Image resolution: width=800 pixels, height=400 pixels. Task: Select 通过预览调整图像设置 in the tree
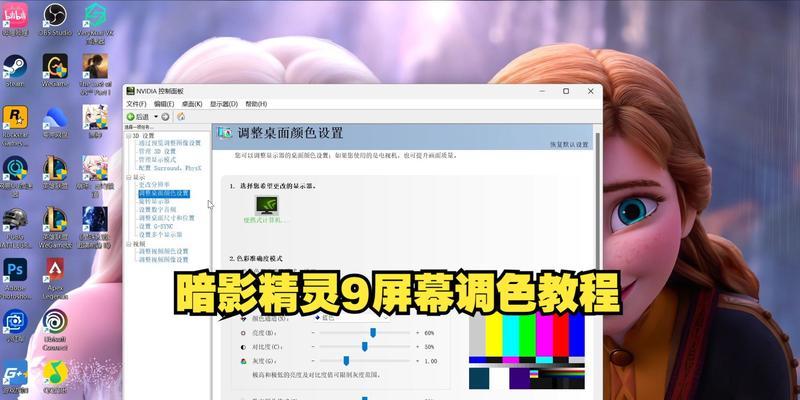170,143
